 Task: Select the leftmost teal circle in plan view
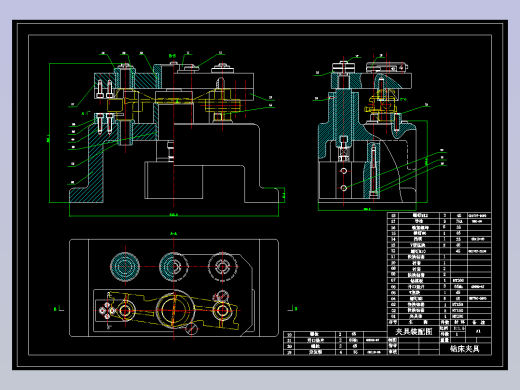pyautogui.click(x=125, y=267)
